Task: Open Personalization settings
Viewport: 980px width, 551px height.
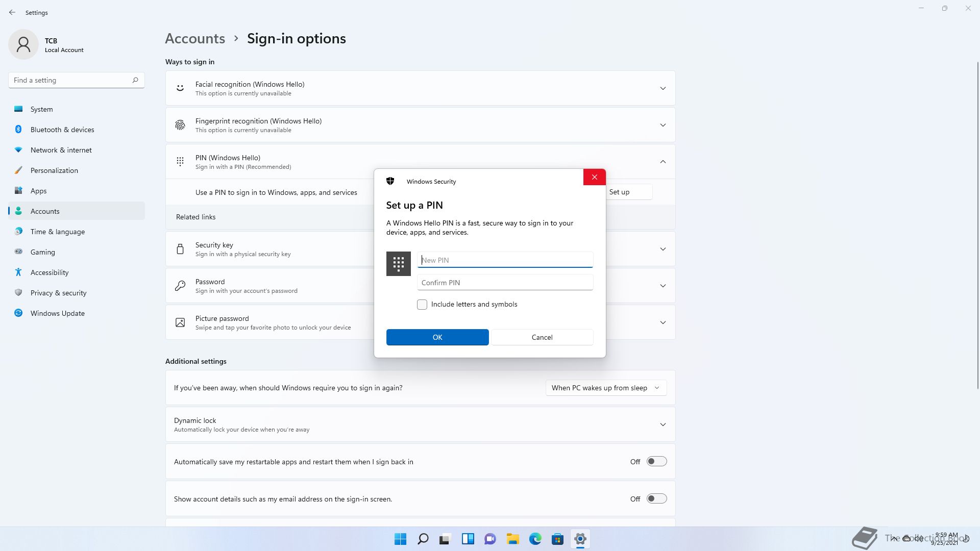Action: pyautogui.click(x=77, y=170)
